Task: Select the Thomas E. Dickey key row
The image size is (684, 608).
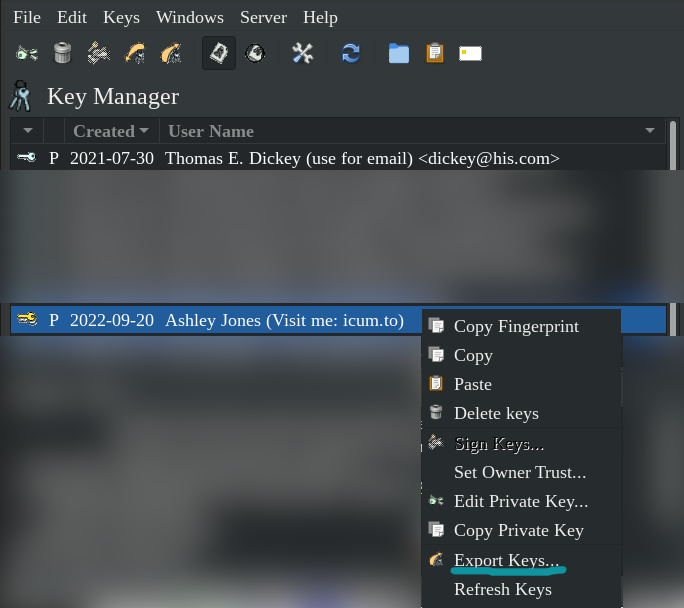Action: click(x=339, y=158)
